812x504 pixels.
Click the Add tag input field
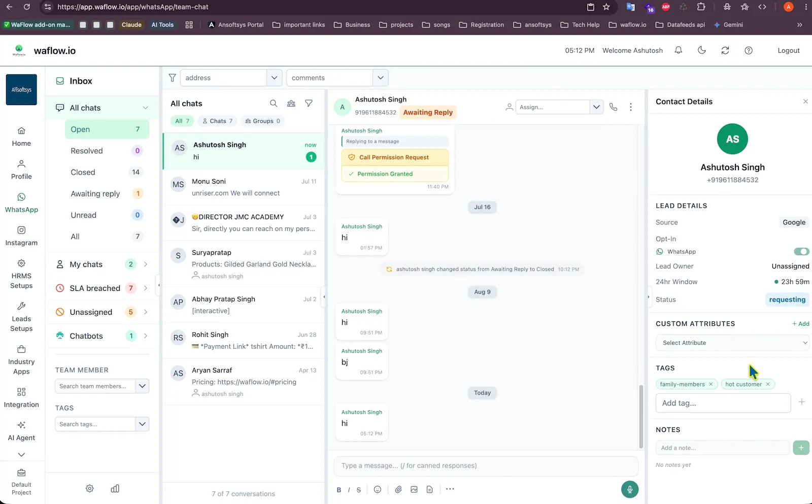[x=723, y=403]
